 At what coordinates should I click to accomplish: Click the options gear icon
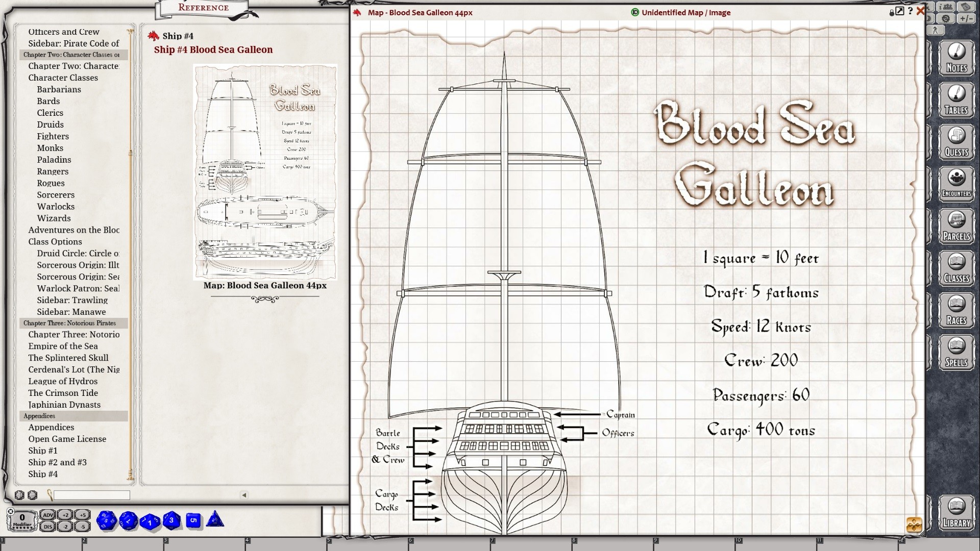point(946,18)
